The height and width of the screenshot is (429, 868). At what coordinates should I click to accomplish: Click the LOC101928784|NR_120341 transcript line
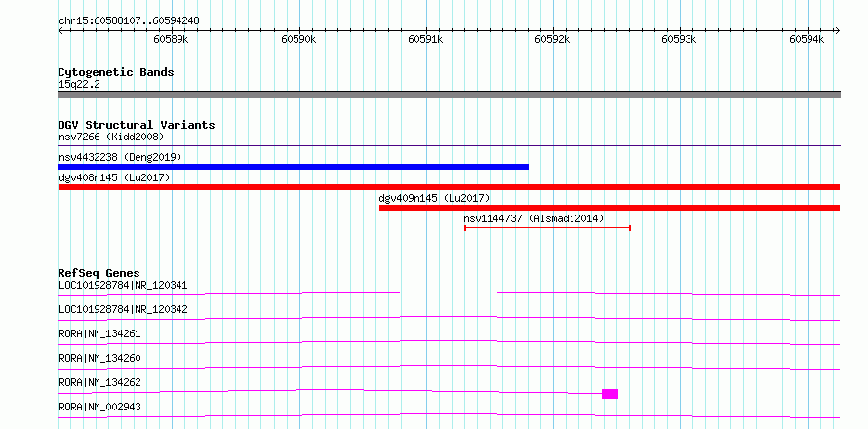pos(449,293)
